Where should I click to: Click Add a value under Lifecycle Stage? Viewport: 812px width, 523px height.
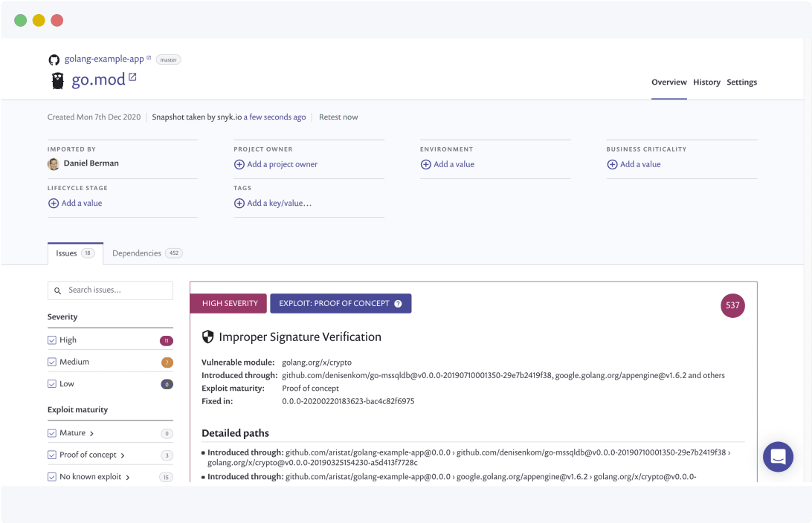[82, 204]
